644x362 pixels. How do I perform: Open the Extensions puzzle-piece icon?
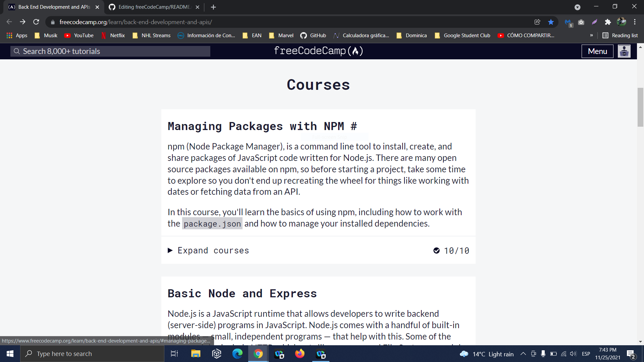click(x=608, y=22)
